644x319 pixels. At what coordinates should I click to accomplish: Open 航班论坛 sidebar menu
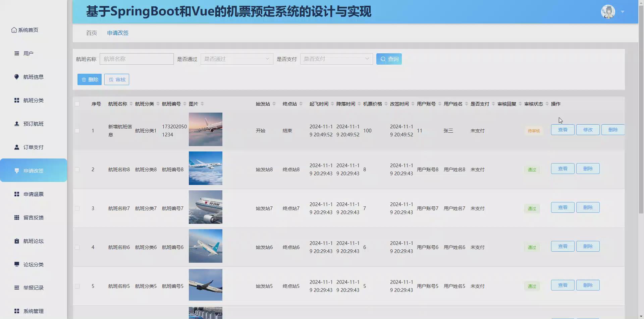coord(34,241)
